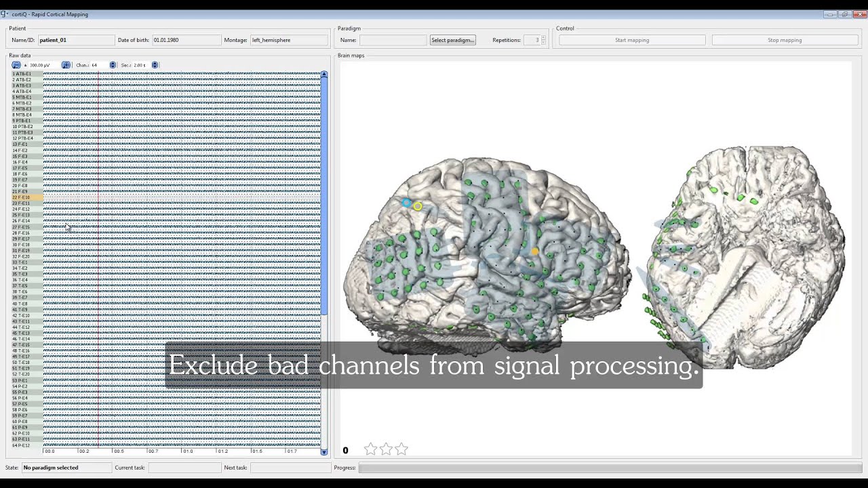Click the cortiQ app icon in title bar
The height and width of the screenshot is (488, 868).
(5, 14)
